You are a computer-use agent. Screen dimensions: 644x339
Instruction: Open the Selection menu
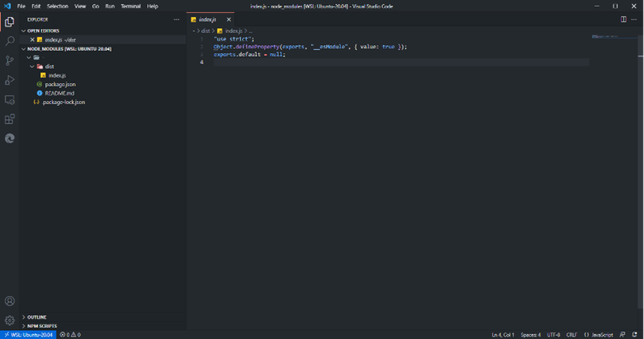[x=57, y=6]
